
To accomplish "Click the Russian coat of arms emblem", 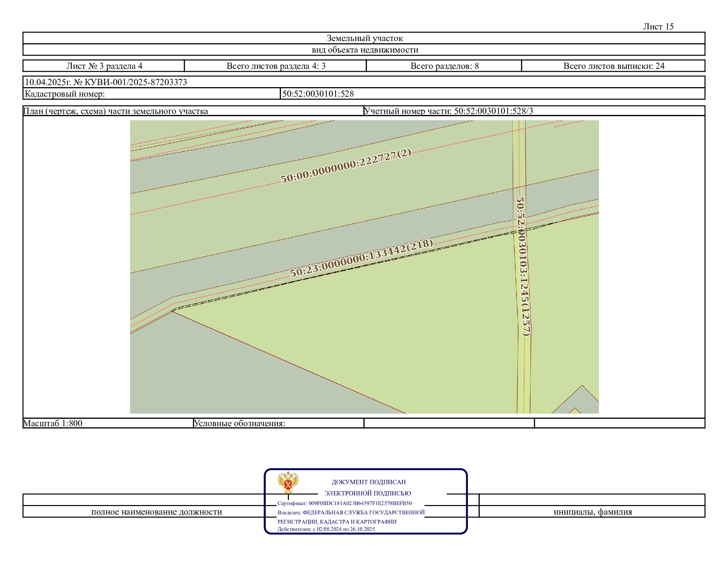I will (288, 482).
